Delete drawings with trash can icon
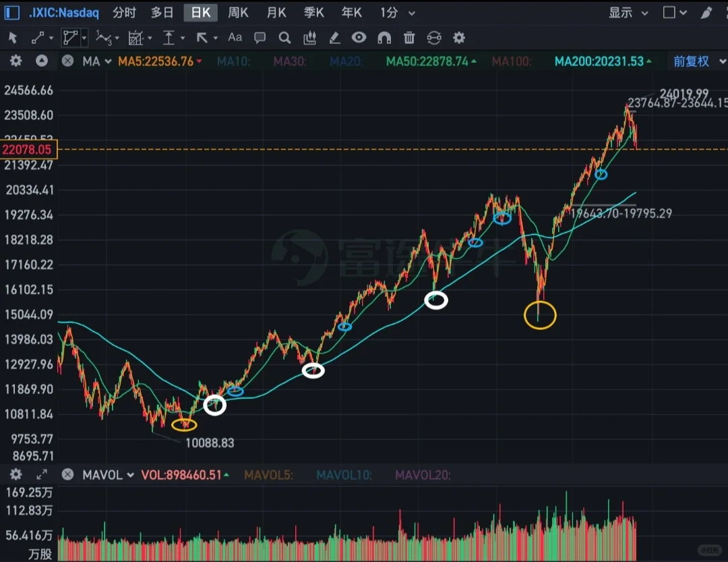Screen dimensions: 728x562 [x=409, y=38]
